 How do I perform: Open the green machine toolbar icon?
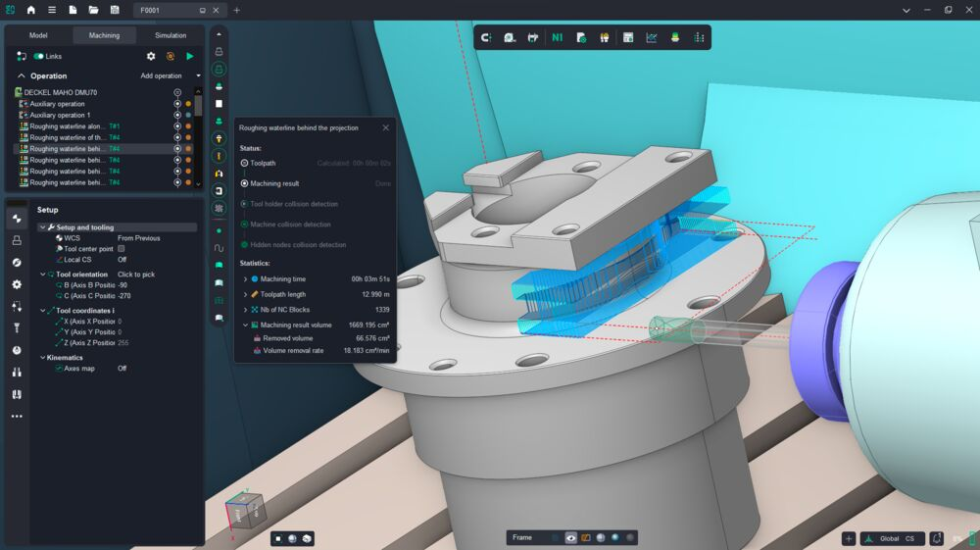[x=675, y=37]
